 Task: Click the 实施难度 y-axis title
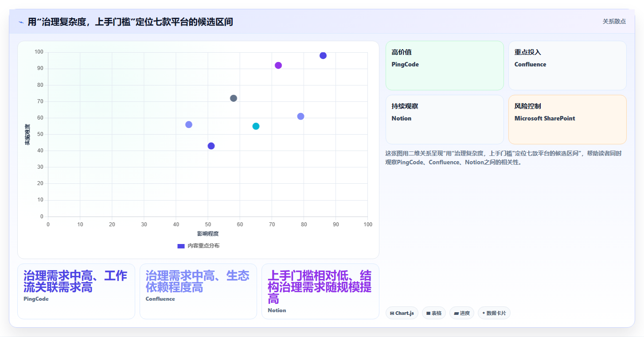(x=27, y=135)
